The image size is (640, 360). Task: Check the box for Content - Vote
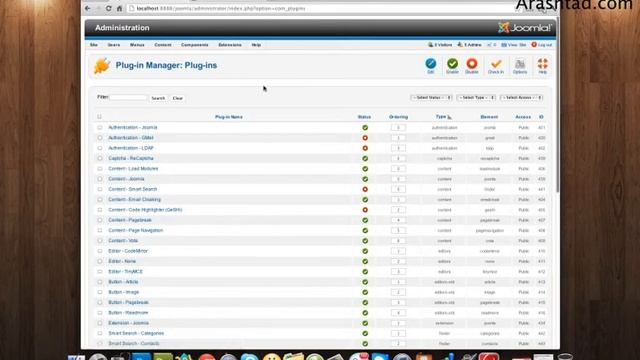coord(100,240)
